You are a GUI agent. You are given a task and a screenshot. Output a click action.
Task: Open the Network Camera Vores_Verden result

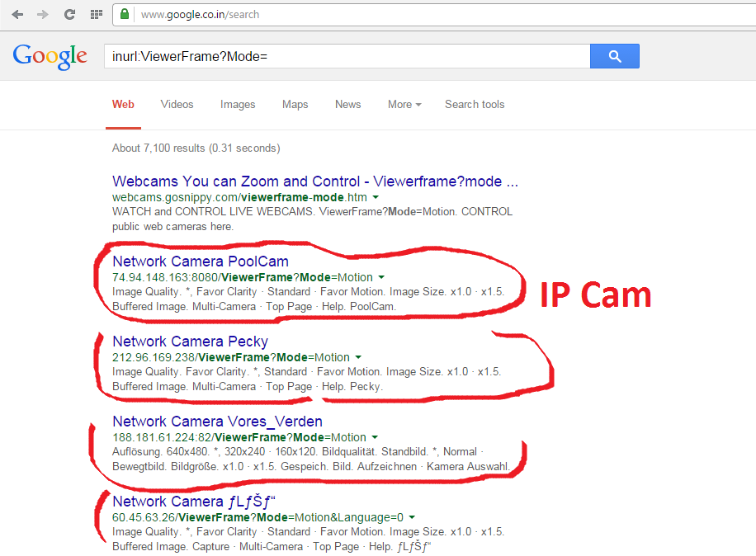[x=217, y=422]
